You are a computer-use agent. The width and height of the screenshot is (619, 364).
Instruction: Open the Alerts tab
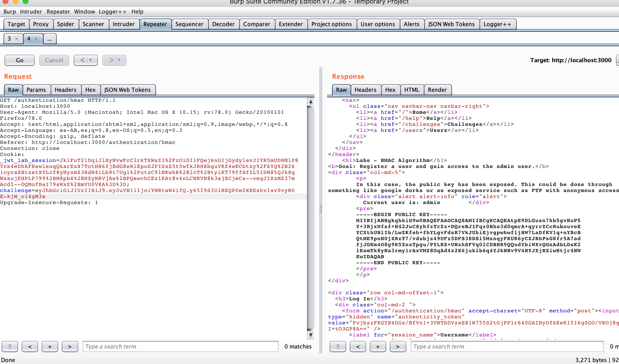[412, 24]
